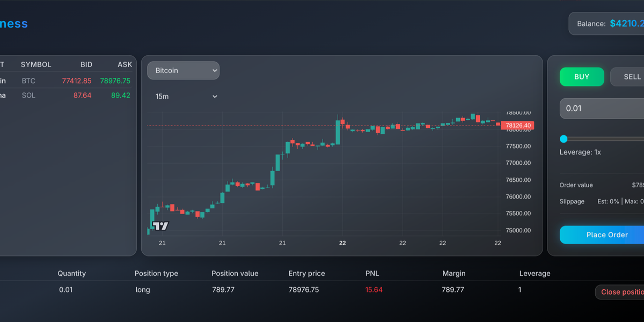Adjust the leverage slider handle
This screenshot has width=644, height=322.
(x=563, y=139)
